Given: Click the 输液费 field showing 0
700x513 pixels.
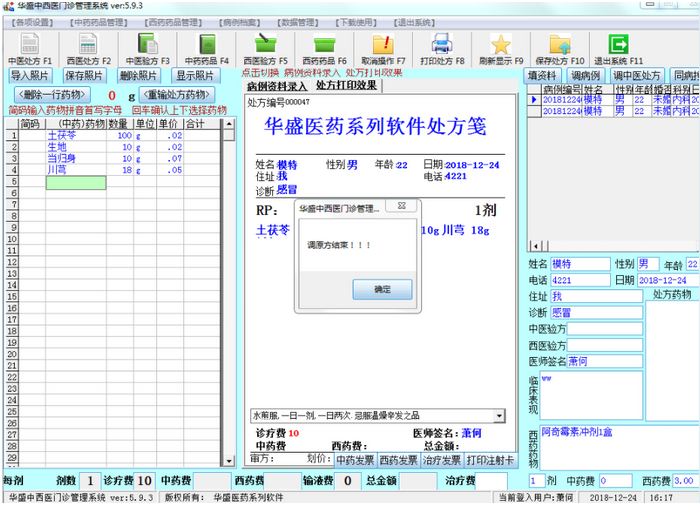Looking at the screenshot, I should click(x=347, y=481).
